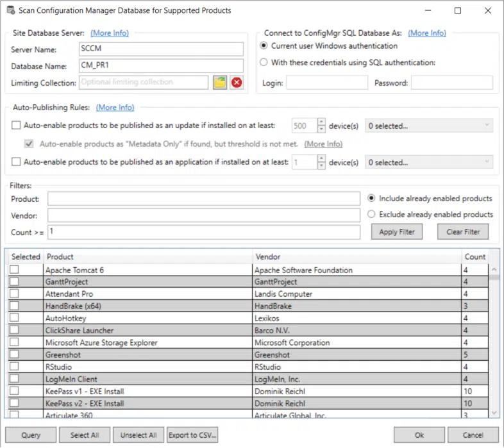Sort by the Selected column header

pos(26,256)
